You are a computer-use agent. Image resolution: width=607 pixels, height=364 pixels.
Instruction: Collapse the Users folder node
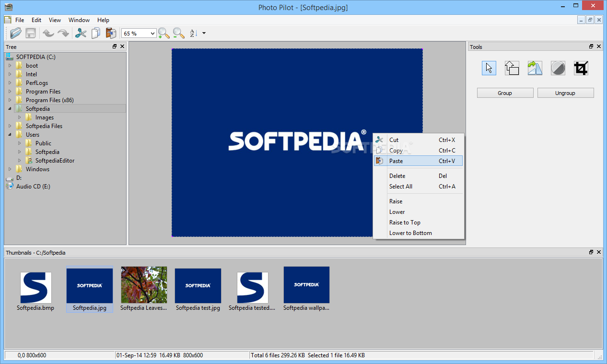(x=10, y=135)
